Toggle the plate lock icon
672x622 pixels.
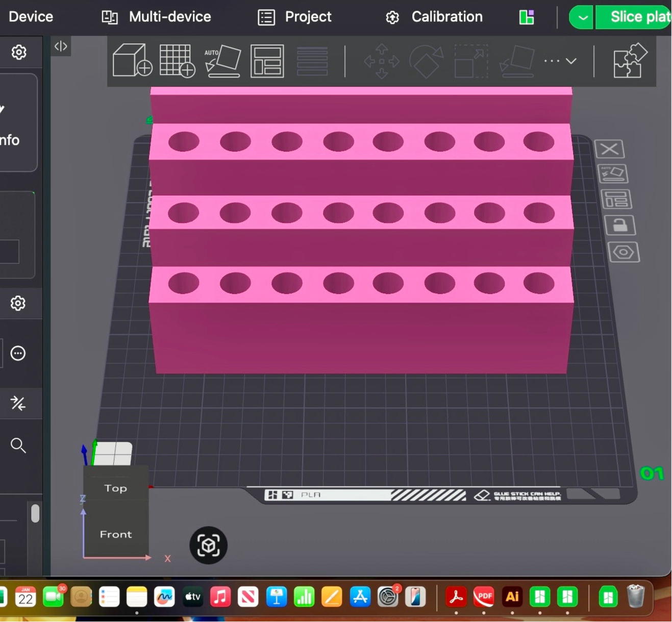620,225
